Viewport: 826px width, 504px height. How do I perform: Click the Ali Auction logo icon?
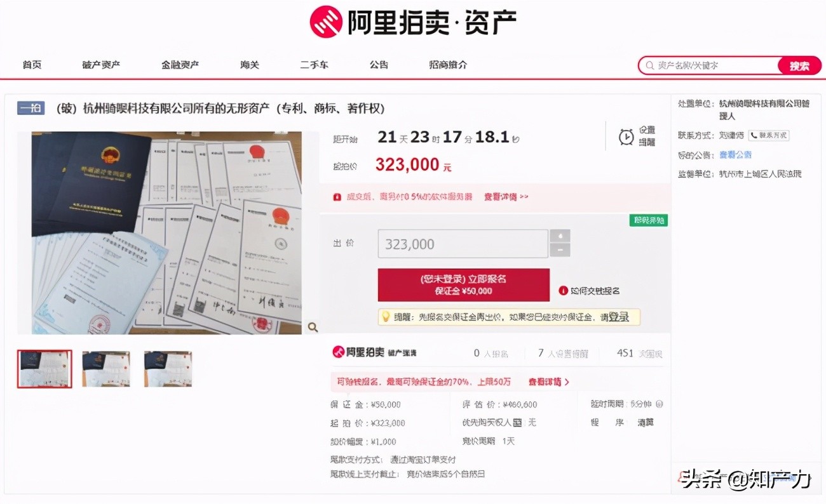326,22
